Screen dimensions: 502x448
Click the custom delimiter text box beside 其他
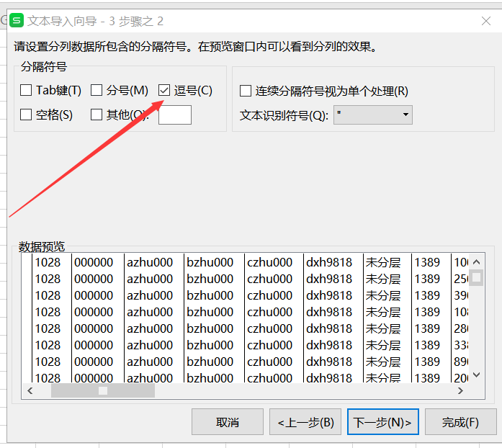click(x=175, y=115)
